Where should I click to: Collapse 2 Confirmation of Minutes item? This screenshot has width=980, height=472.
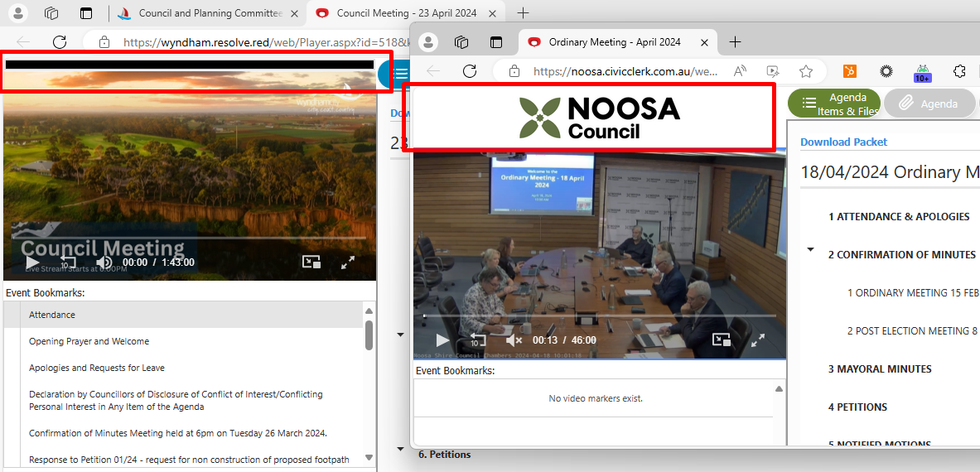tap(811, 249)
